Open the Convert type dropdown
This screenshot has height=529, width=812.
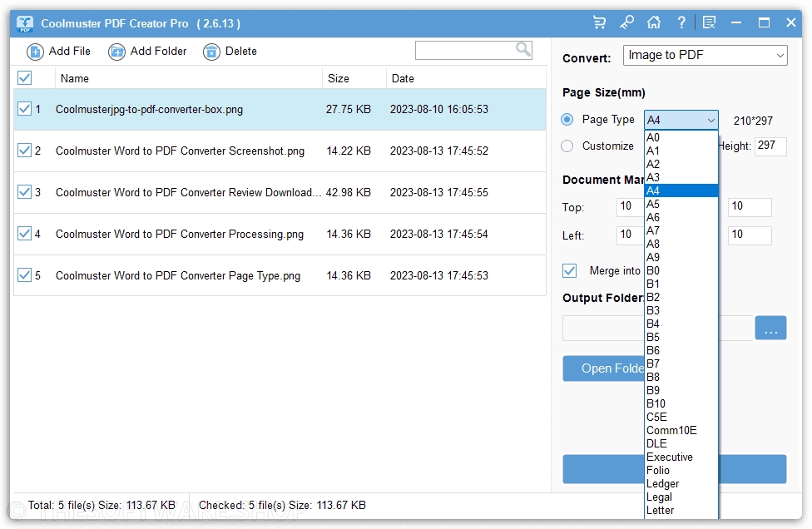[x=705, y=56]
